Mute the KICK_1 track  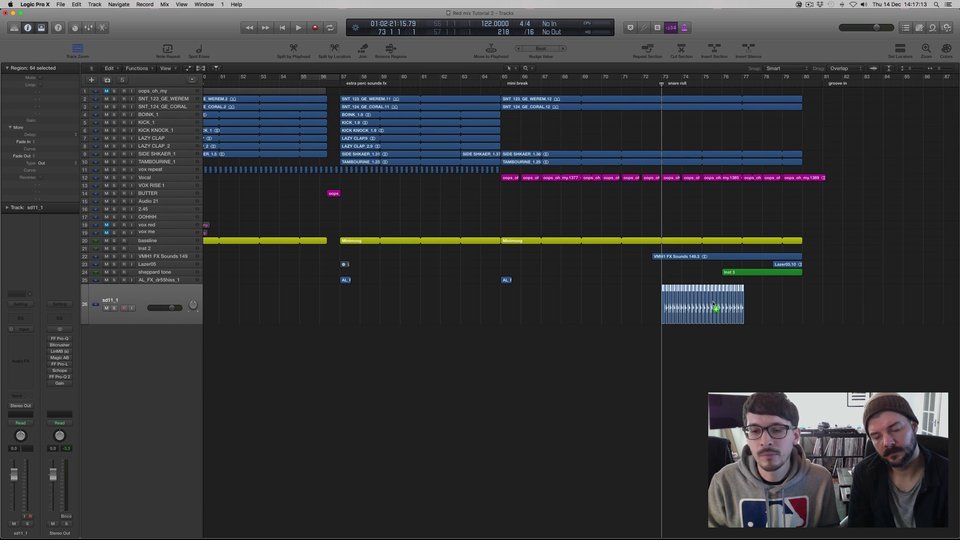point(106,122)
